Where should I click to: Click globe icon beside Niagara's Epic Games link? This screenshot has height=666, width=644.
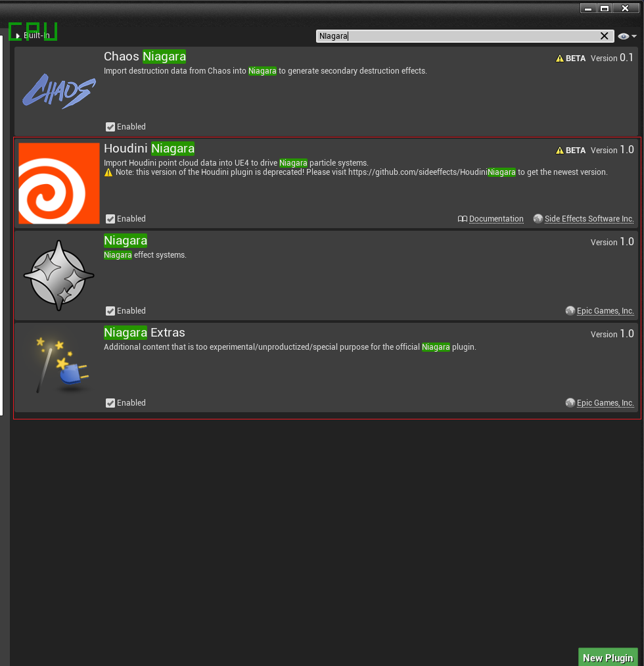[570, 311]
